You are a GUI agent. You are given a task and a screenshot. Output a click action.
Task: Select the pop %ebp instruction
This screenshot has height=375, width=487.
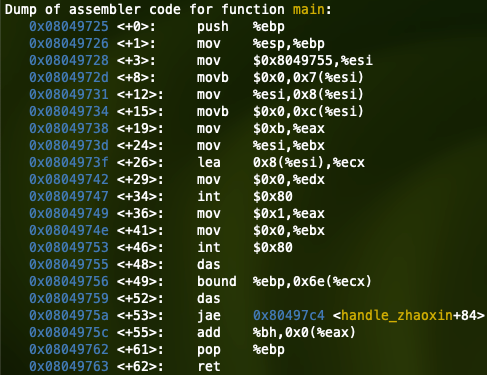tap(241, 349)
